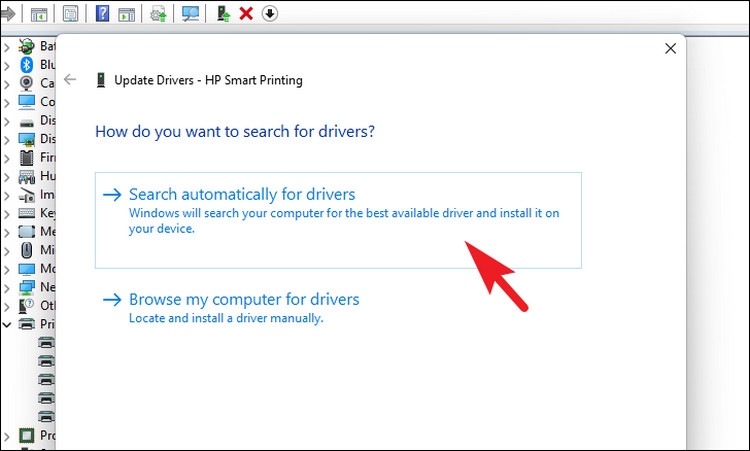Choose Browse my computer for drivers
The width and height of the screenshot is (750, 451).
click(231, 308)
